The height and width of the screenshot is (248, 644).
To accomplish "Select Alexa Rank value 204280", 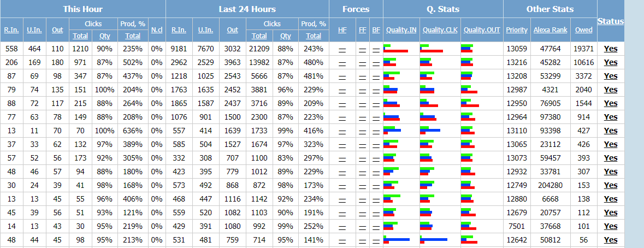I will [x=550, y=185].
